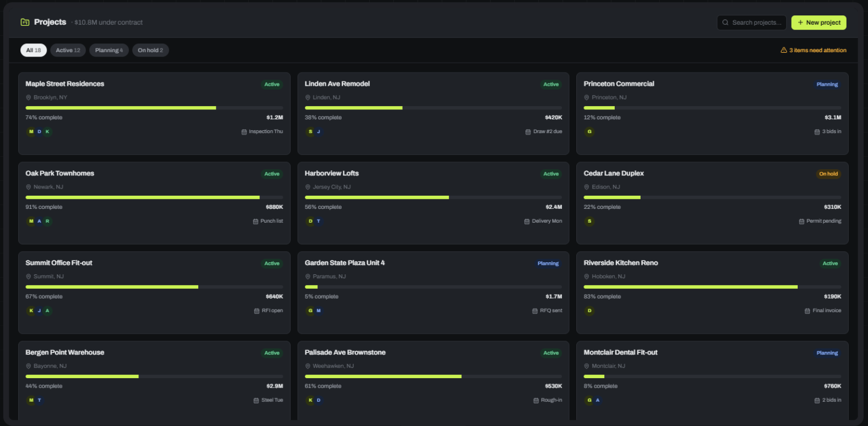Click the Riverside Kitchen Reno progress bar
This screenshot has width=868, height=426.
(x=713, y=287)
